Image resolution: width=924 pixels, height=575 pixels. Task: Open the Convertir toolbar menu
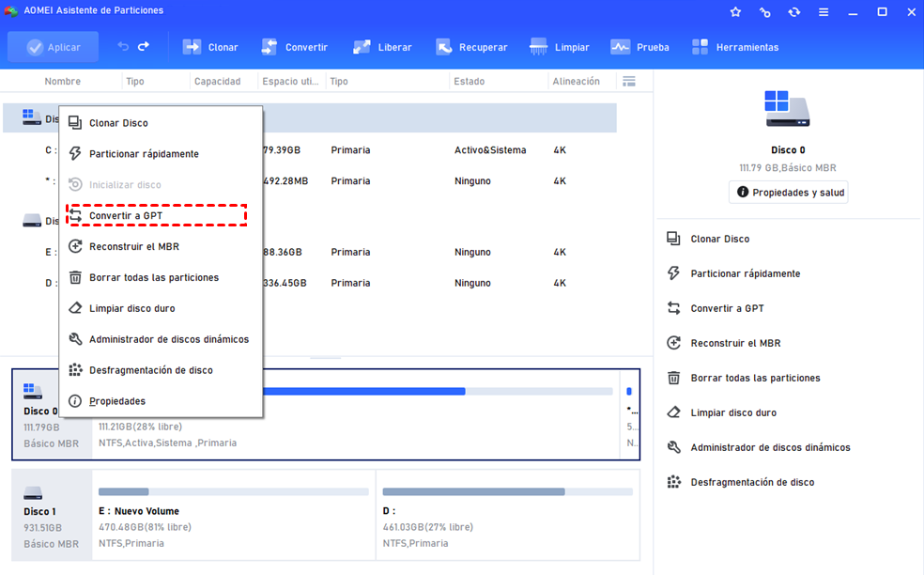(x=294, y=47)
